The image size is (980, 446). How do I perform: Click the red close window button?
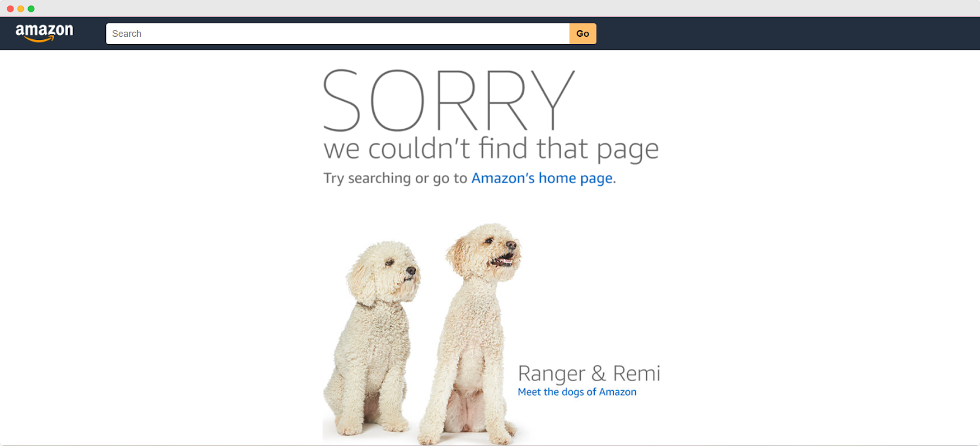coord(10,9)
